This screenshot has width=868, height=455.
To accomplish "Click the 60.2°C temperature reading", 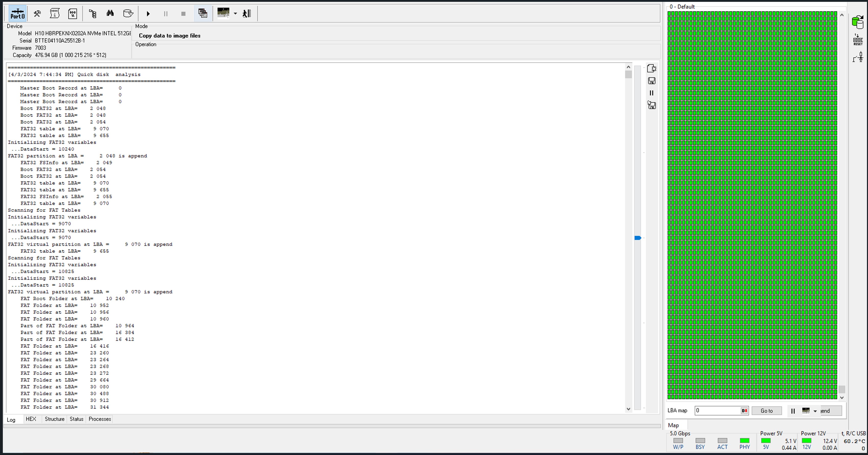I will point(854,441).
